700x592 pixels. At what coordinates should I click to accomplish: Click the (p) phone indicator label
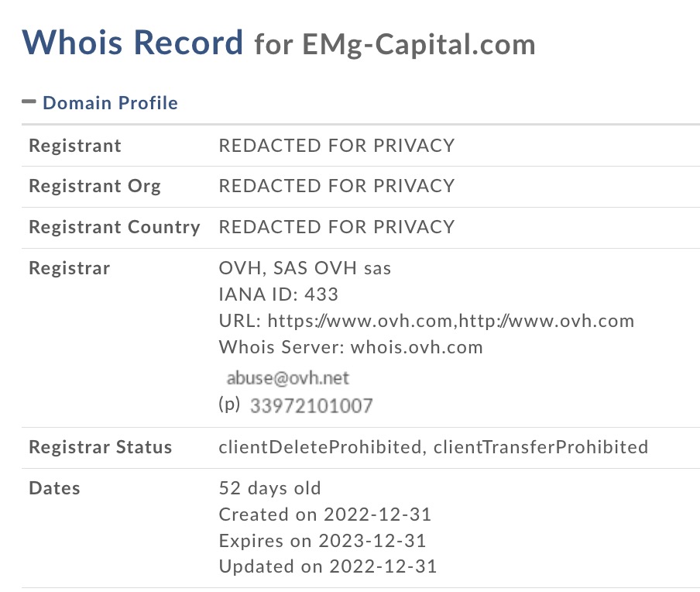point(227,404)
